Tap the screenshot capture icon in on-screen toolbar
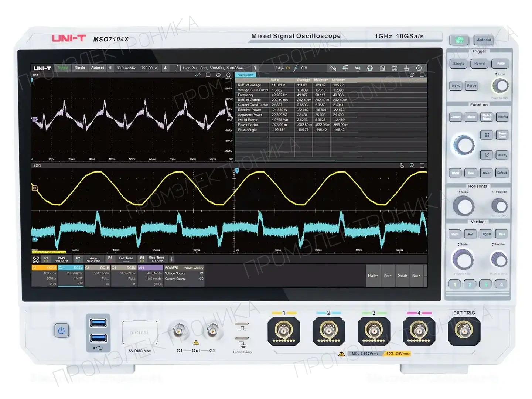The width and height of the screenshot is (532, 399). (x=395, y=68)
